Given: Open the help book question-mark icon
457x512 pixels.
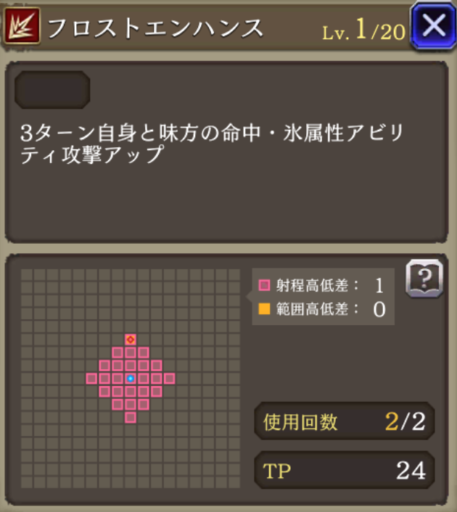Looking at the screenshot, I should 424,278.
